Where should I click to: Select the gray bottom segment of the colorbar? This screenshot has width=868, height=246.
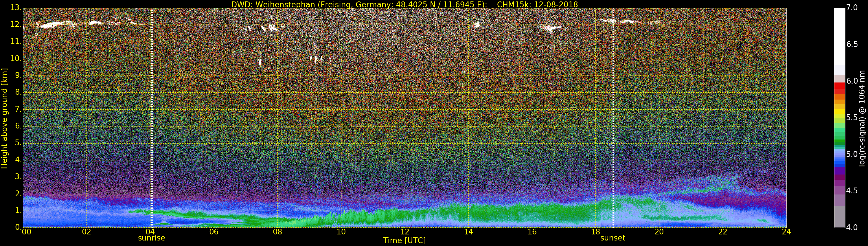coord(839,217)
